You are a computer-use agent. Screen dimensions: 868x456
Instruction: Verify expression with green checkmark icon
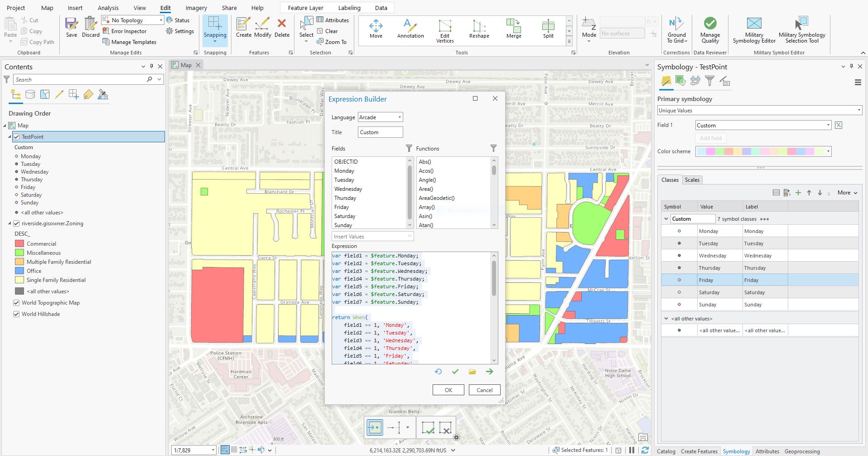455,372
